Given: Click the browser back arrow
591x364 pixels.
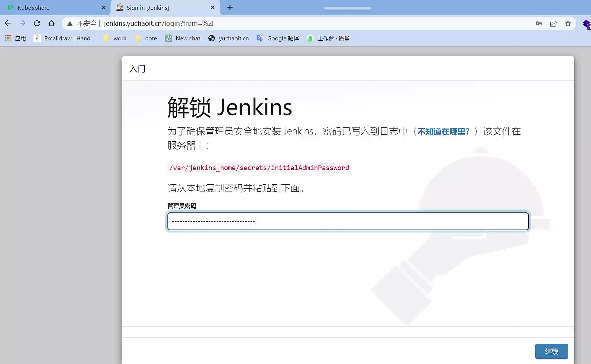Looking at the screenshot, I should coord(8,23).
